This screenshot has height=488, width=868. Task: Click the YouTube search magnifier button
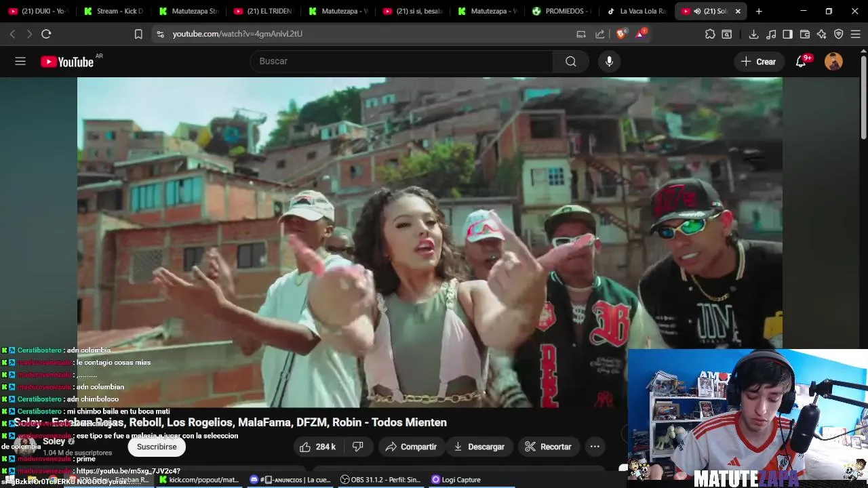(571, 61)
